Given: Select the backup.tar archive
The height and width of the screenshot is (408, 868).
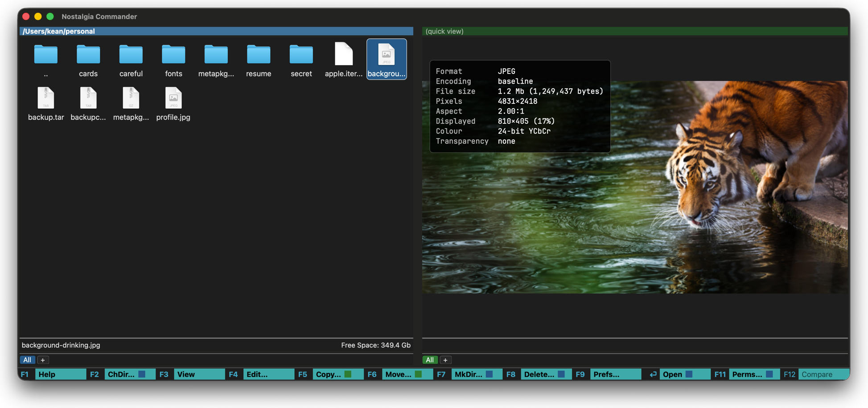Looking at the screenshot, I should tap(46, 103).
